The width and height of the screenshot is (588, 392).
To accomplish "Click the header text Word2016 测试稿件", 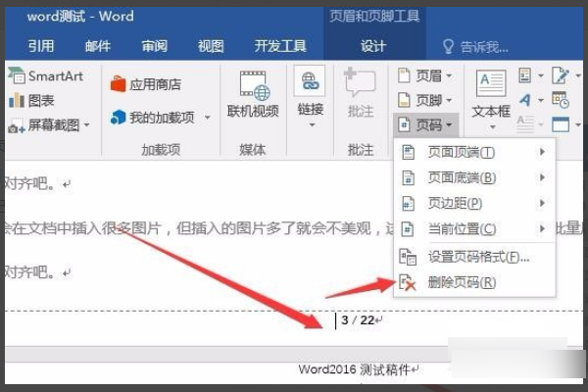I will [354, 369].
